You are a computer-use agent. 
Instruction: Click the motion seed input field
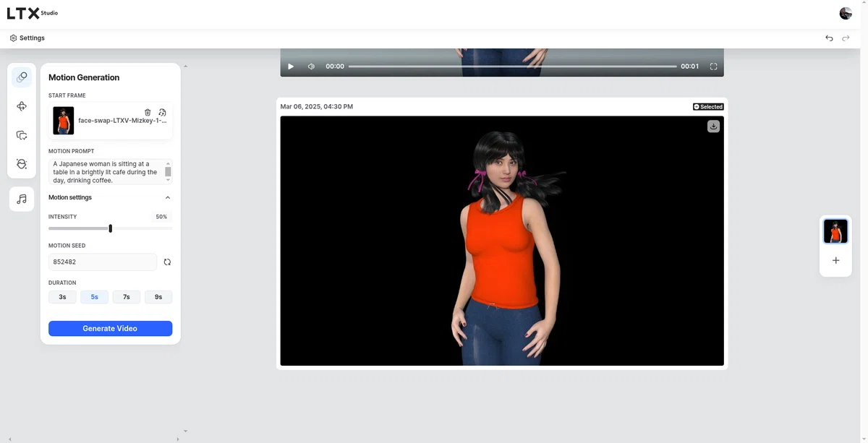tap(103, 262)
